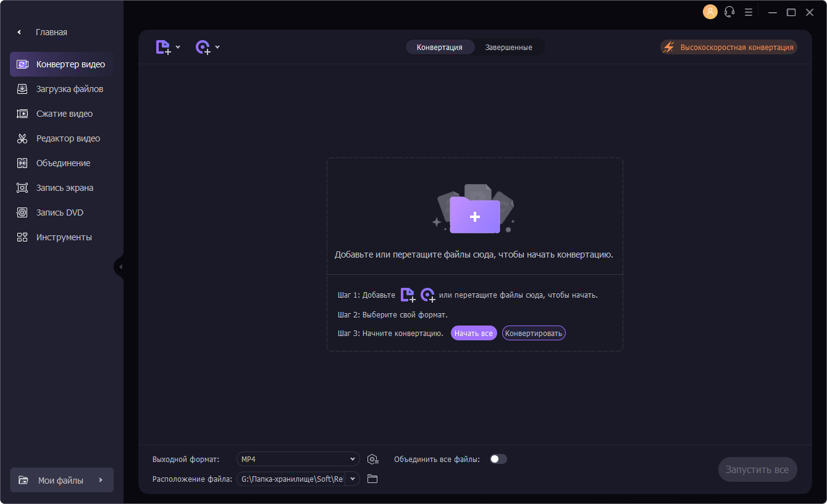The image size is (827, 504).
Task: Click the purple folder add-files icon
Action: pyautogui.click(x=474, y=216)
